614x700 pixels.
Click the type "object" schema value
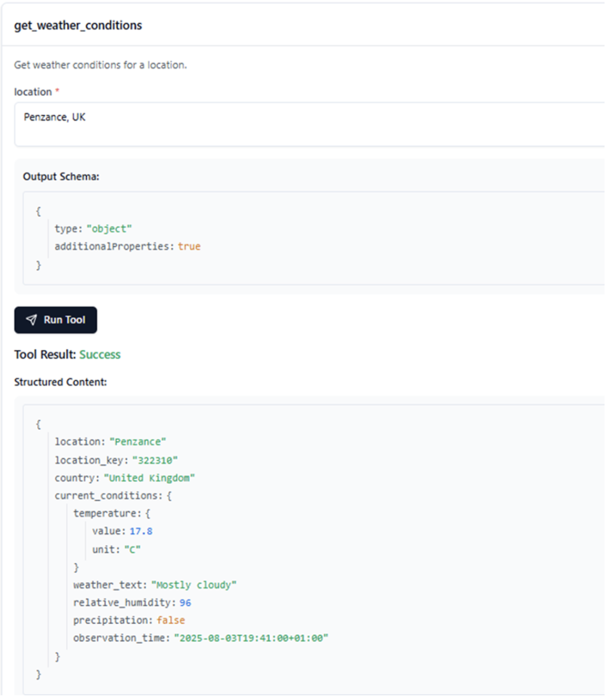click(x=109, y=229)
